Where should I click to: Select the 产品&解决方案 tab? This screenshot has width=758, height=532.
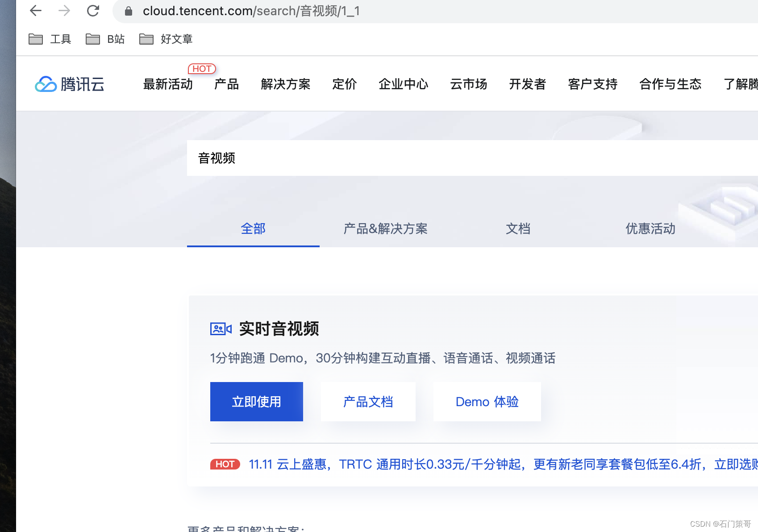(385, 229)
